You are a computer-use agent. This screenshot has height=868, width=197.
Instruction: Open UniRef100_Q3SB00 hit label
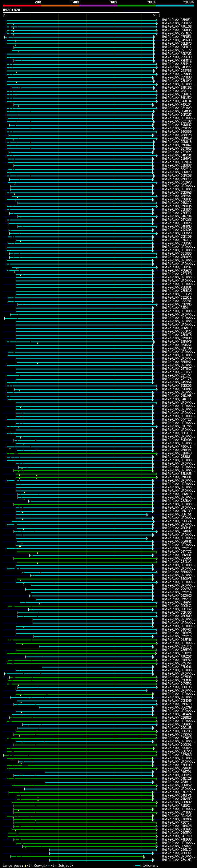(177, 501)
